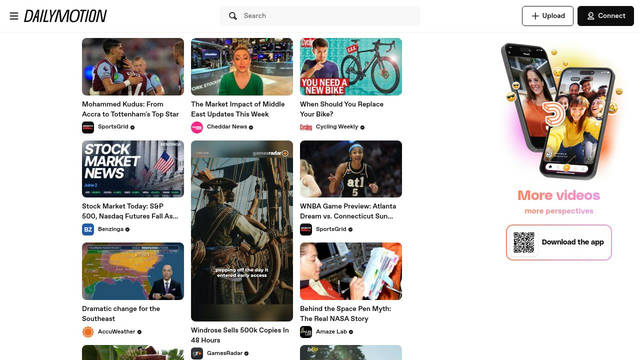Go to the Dailymotion logo homepage
The height and width of the screenshot is (360, 640).
click(x=65, y=16)
